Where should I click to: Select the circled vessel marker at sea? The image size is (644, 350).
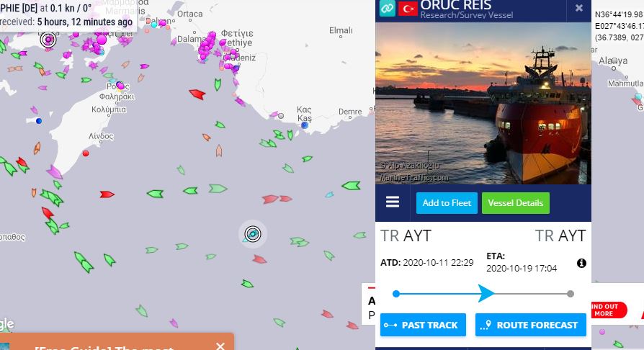253,234
